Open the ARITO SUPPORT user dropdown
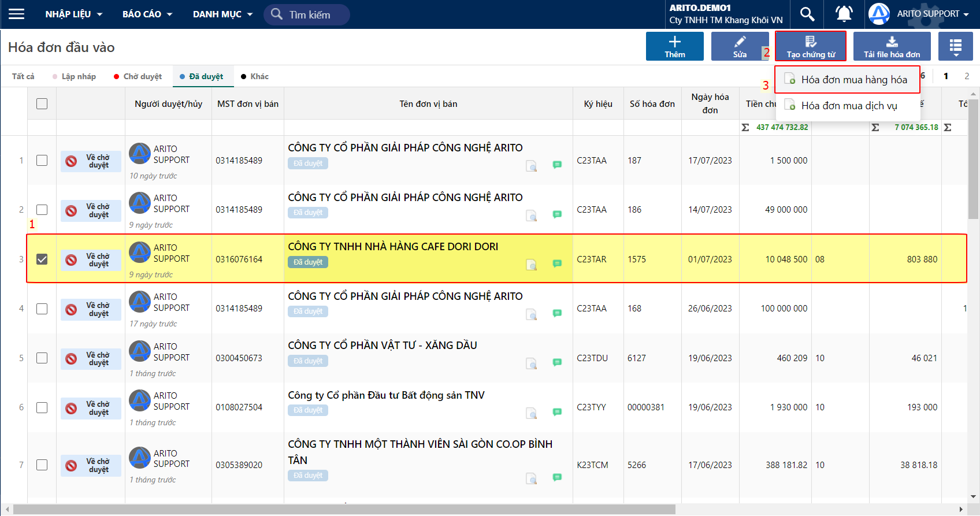The image size is (980, 516). click(919, 14)
